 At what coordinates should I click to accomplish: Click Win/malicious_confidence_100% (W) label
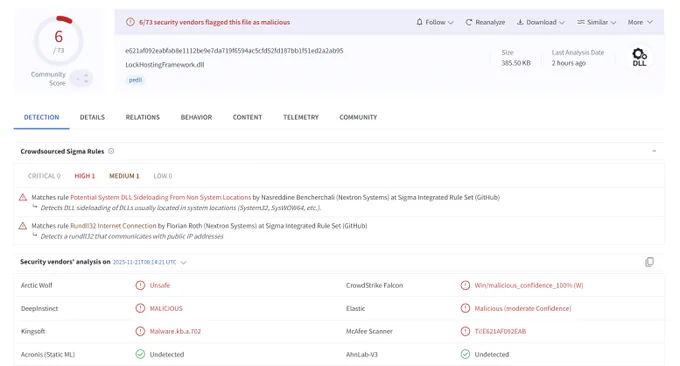point(529,285)
